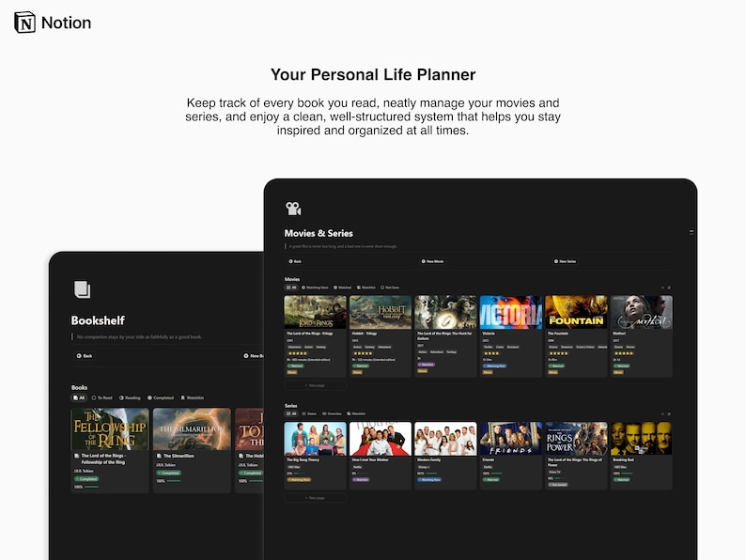The width and height of the screenshot is (746, 560).
Task: Open The Rings of Power series thumbnail
Action: tap(576, 438)
